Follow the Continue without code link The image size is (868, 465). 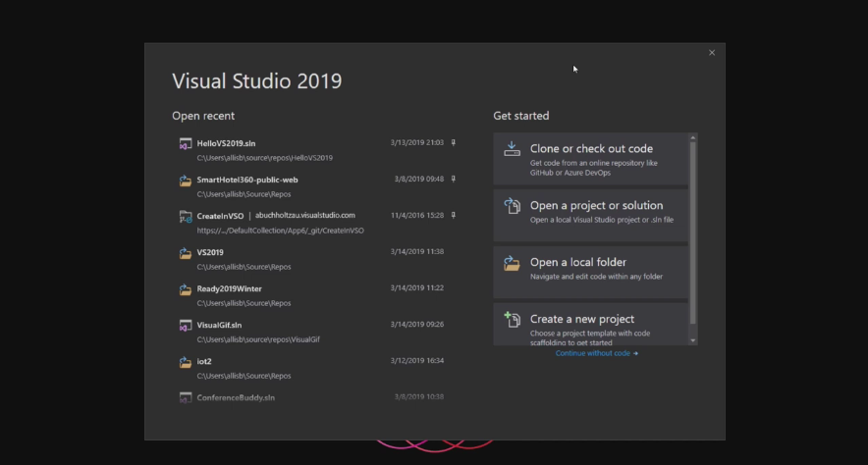coord(597,353)
